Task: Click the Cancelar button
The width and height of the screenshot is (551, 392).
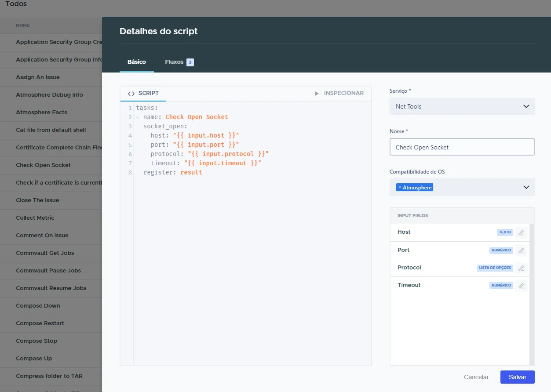Action: (476, 377)
